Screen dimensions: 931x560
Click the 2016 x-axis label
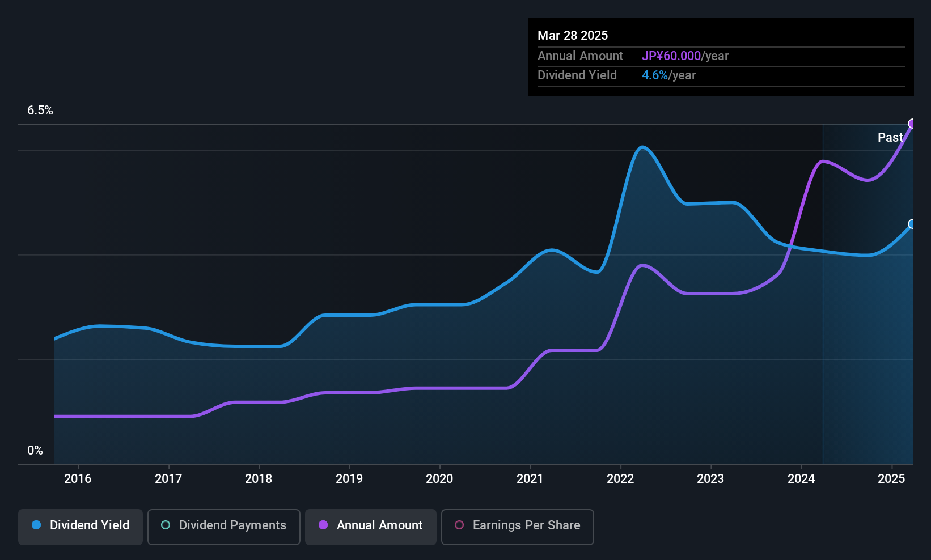tap(78, 479)
